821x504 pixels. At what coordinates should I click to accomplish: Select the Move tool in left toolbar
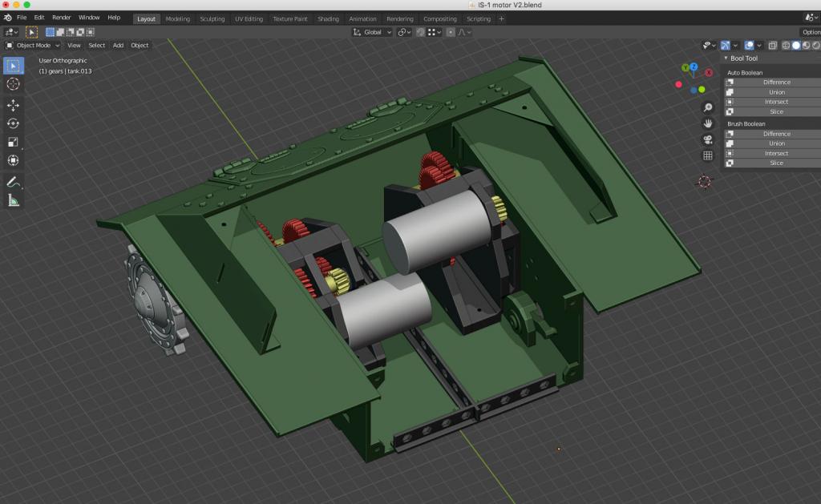14,105
